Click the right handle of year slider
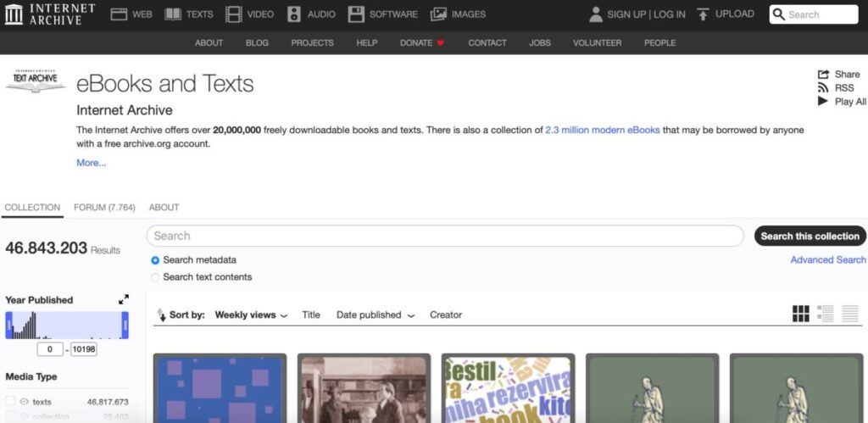Image resolution: width=868 pixels, height=423 pixels. click(125, 325)
